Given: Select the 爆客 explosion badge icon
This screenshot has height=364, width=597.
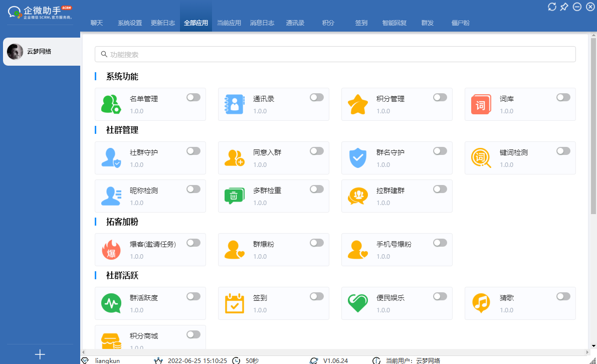Looking at the screenshot, I should [x=111, y=249].
